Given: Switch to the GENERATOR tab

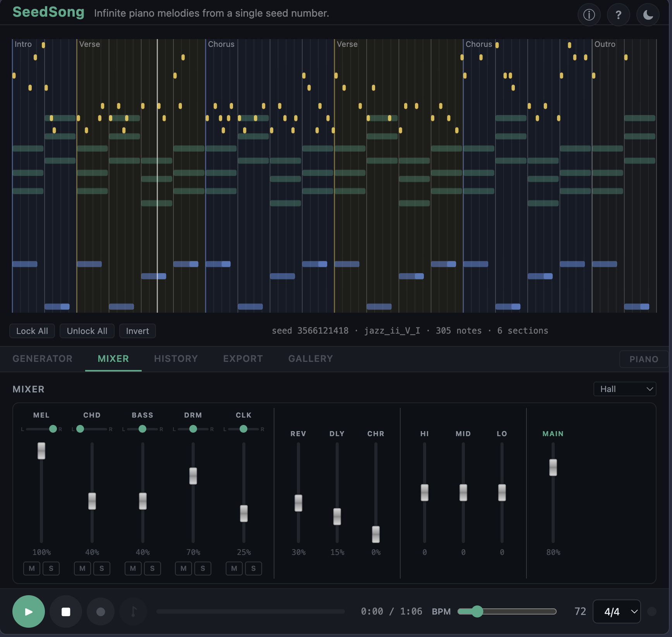Looking at the screenshot, I should tap(43, 359).
